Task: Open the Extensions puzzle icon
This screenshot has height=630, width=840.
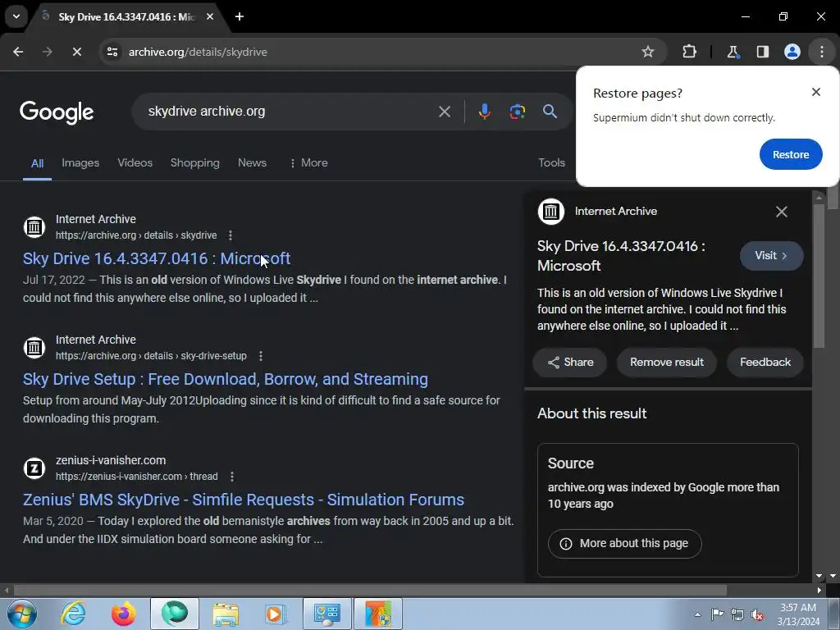Action: (x=689, y=52)
